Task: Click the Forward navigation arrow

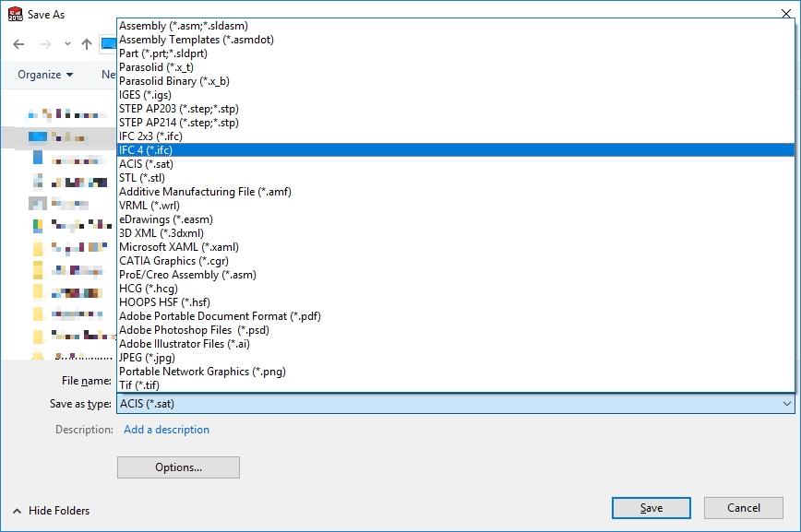Action: pos(46,44)
